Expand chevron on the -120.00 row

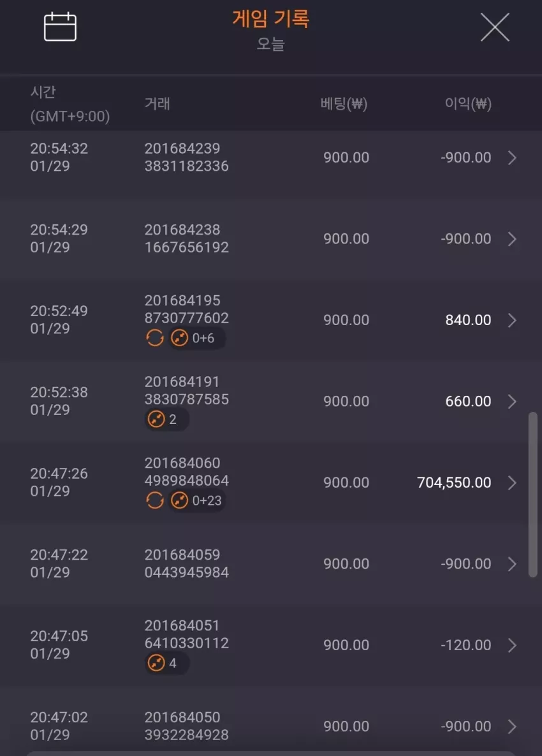coord(512,645)
